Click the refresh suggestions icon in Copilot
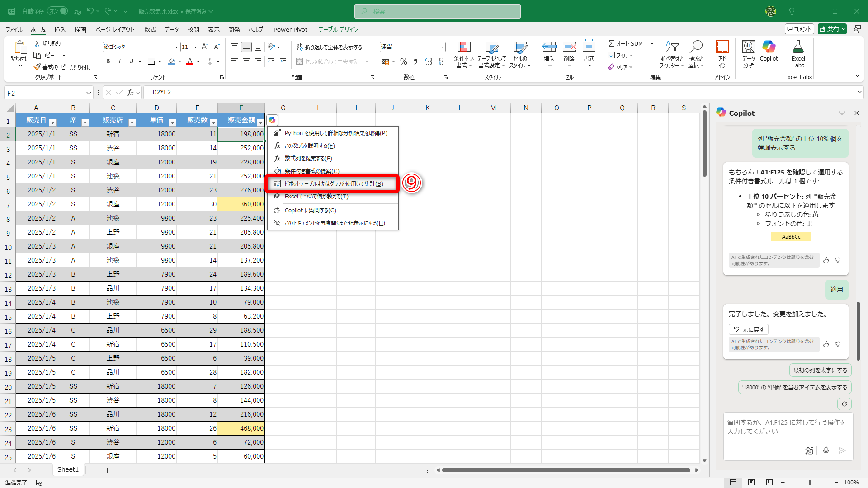868x488 pixels. tap(844, 404)
